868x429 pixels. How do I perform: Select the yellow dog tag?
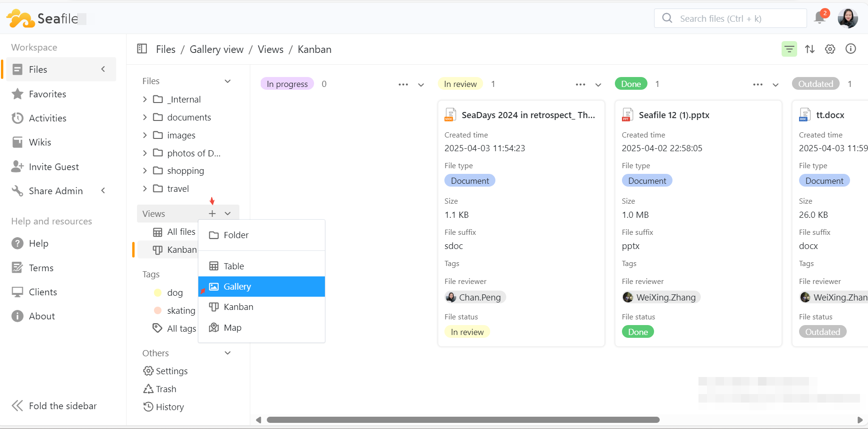pyautogui.click(x=174, y=292)
